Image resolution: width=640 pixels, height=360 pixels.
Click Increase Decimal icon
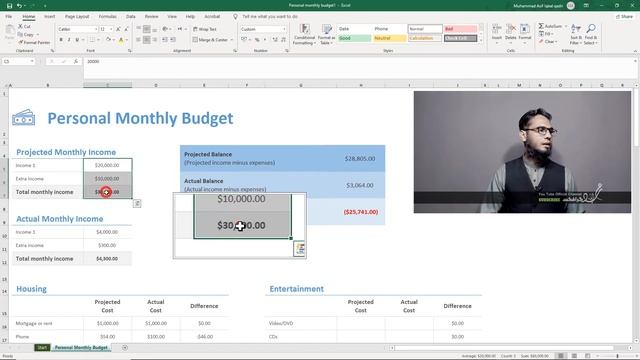coord(275,40)
